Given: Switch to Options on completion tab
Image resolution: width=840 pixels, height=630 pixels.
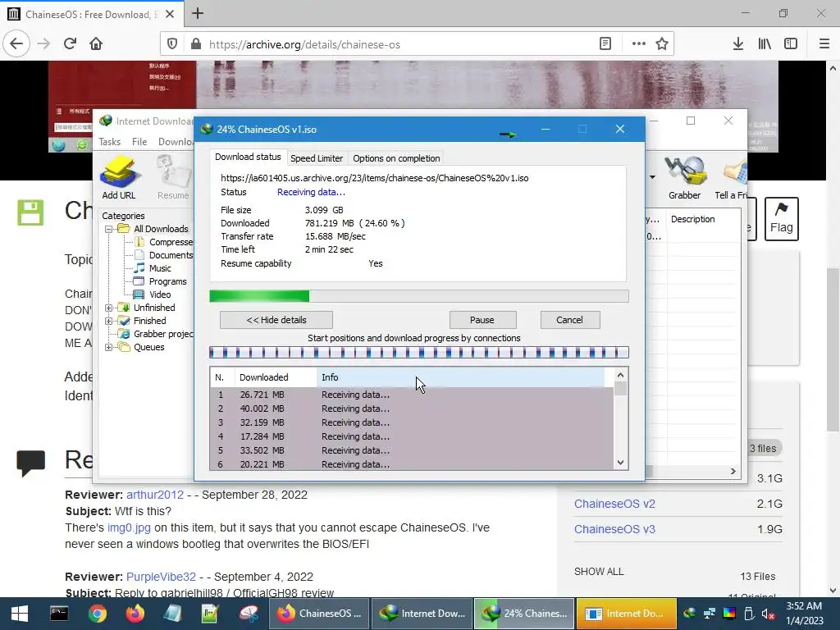Looking at the screenshot, I should click(x=396, y=158).
